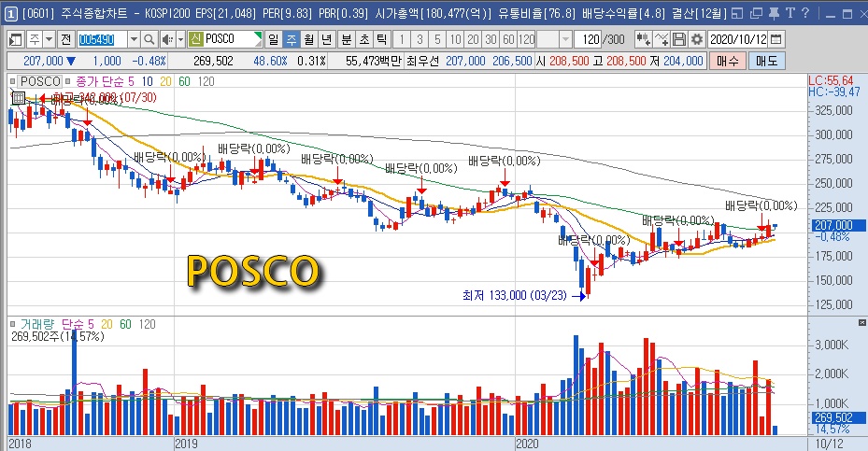This screenshot has height=451, width=868.
Task: Click the 2020 year label on time axis
Action: coord(527,444)
